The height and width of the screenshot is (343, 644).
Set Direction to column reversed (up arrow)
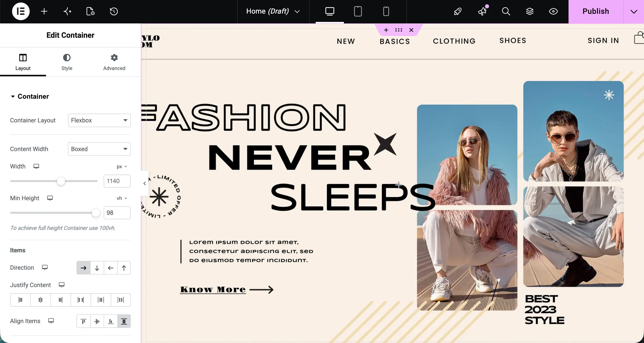pos(124,268)
